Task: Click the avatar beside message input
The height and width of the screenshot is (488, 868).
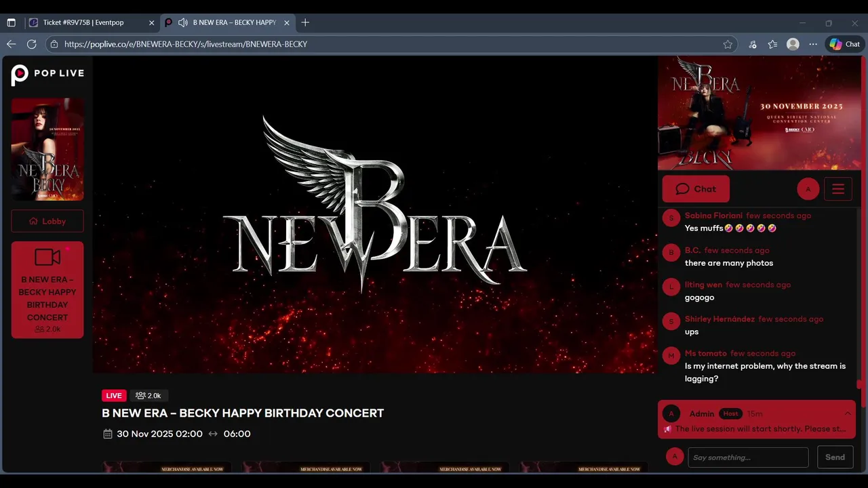Action: [x=674, y=457]
